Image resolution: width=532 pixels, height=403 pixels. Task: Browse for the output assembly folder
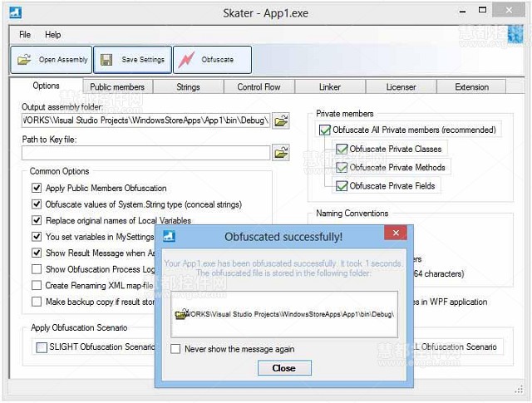[x=281, y=120]
